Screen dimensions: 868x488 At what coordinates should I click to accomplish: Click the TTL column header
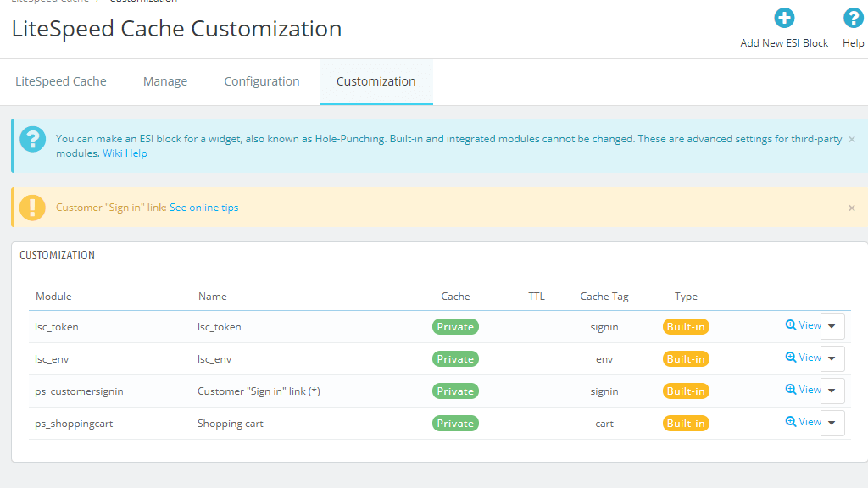[x=537, y=297]
